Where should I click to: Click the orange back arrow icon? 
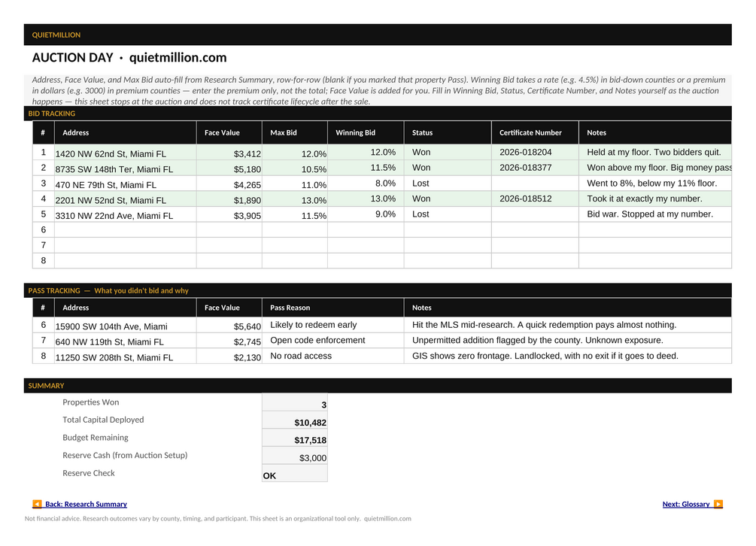point(37,504)
